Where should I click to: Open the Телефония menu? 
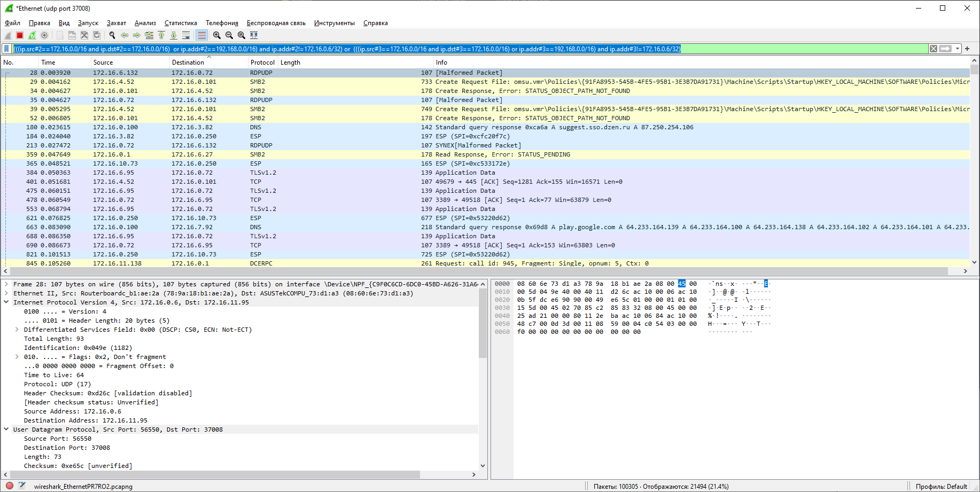coord(222,23)
